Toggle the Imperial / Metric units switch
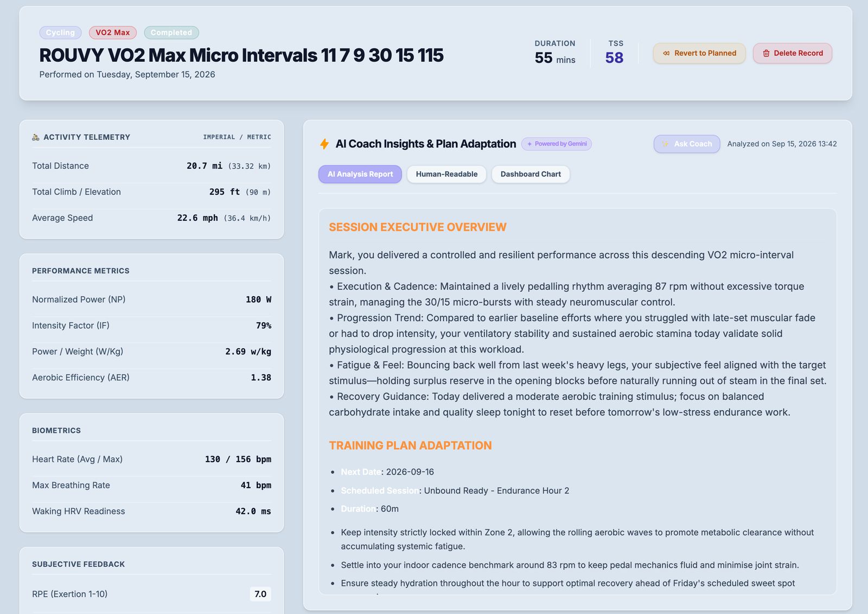This screenshot has height=614, width=868. pyautogui.click(x=237, y=137)
